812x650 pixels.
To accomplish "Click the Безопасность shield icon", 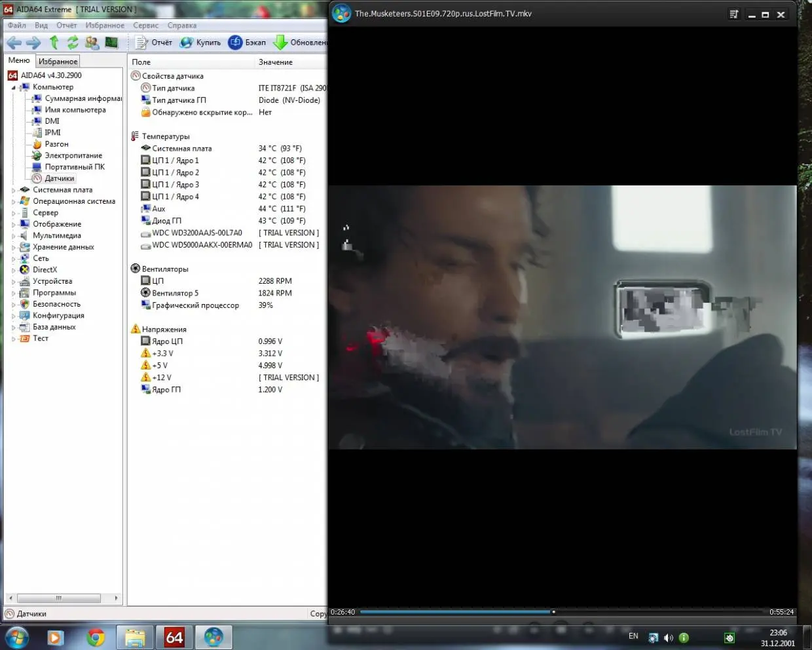I will point(24,304).
